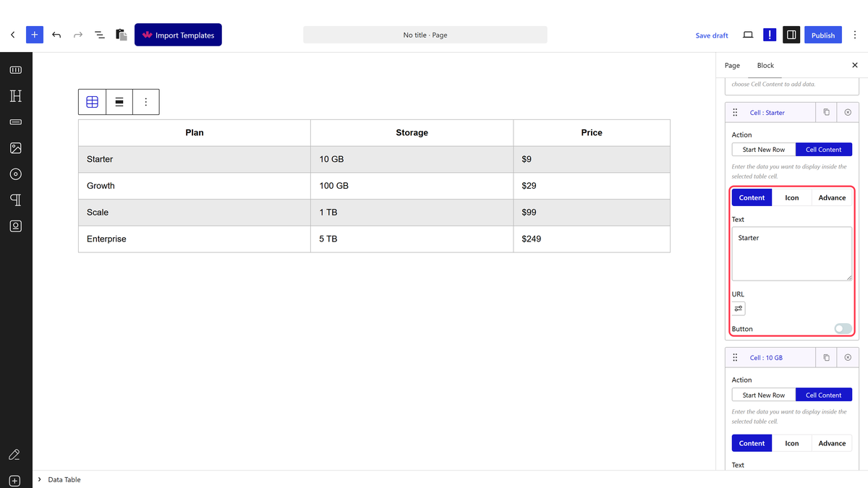Click the Data Table breadcrumb label
The height and width of the screenshot is (488, 868).
click(x=64, y=479)
